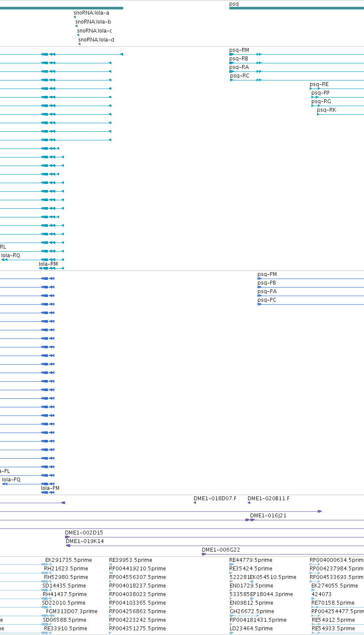Open EST RH52980.5prime
This screenshot has width=364, height=635.
pos(66,577)
